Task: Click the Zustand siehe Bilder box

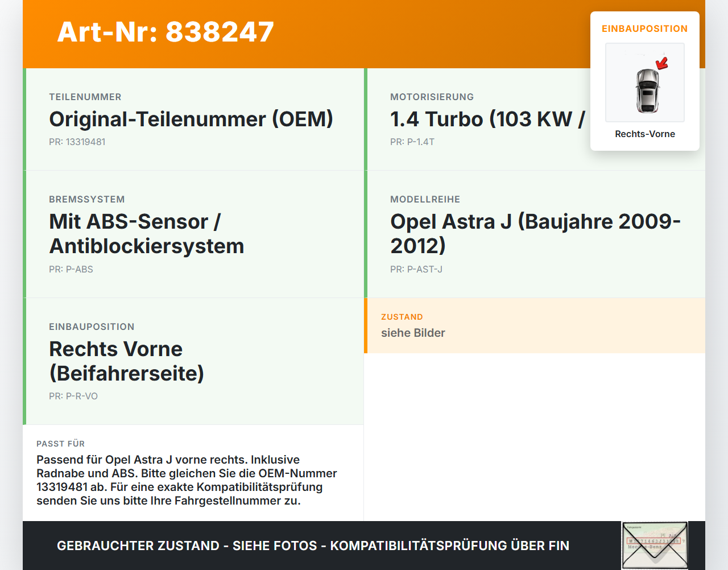Action: click(x=535, y=325)
